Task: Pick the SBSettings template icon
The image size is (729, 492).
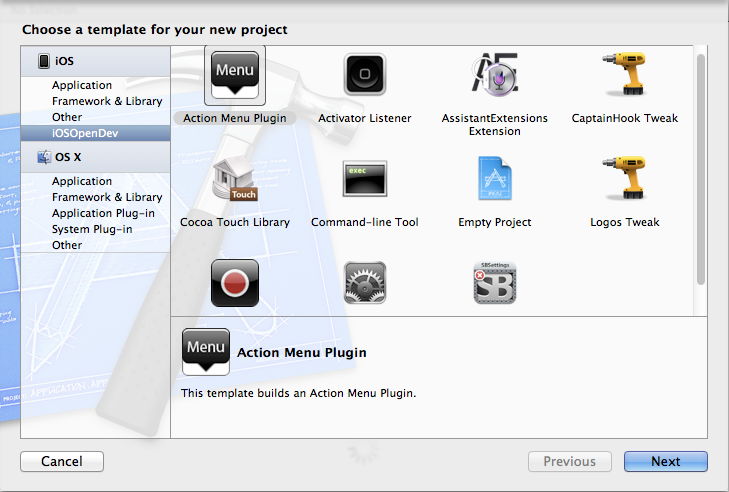Action: point(495,283)
